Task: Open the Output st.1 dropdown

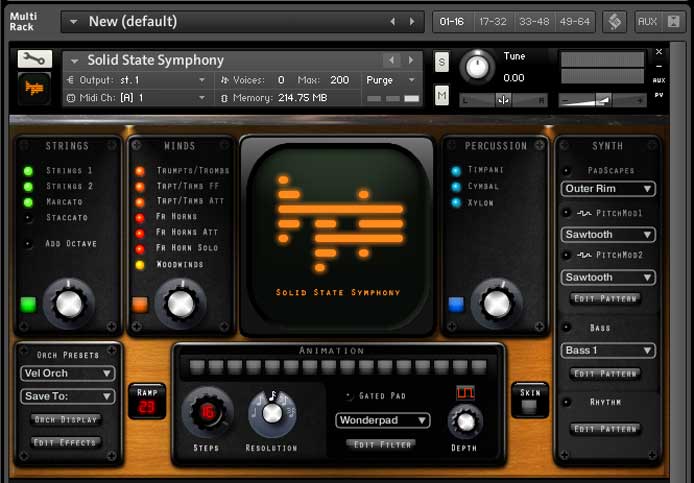Action: pyautogui.click(x=137, y=80)
